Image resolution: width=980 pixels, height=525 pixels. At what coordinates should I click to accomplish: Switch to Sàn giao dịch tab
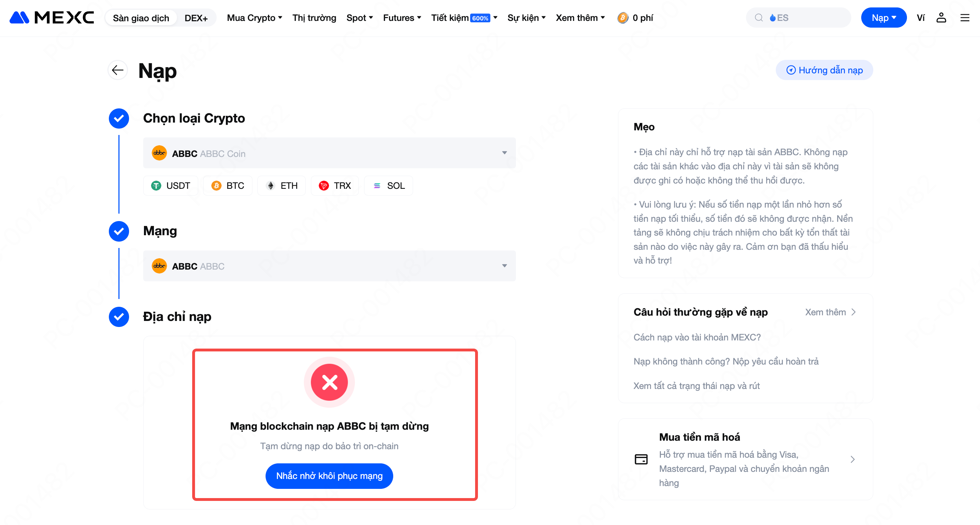click(x=141, y=18)
